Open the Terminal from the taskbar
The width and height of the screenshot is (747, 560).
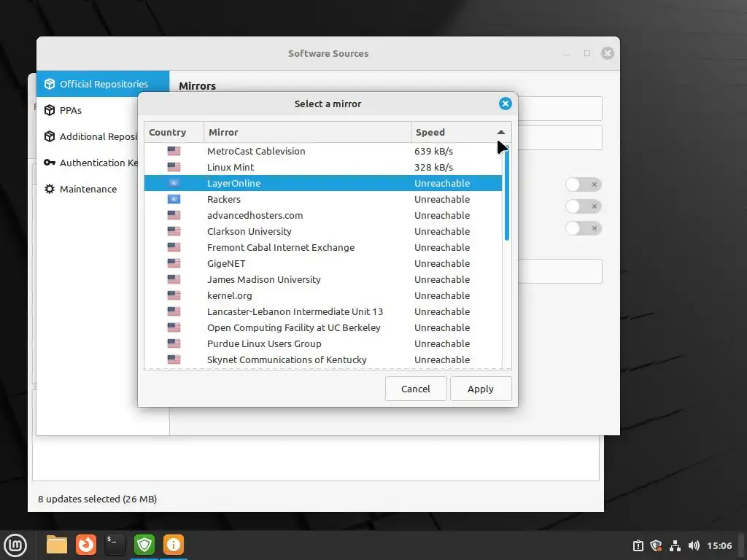coord(115,545)
